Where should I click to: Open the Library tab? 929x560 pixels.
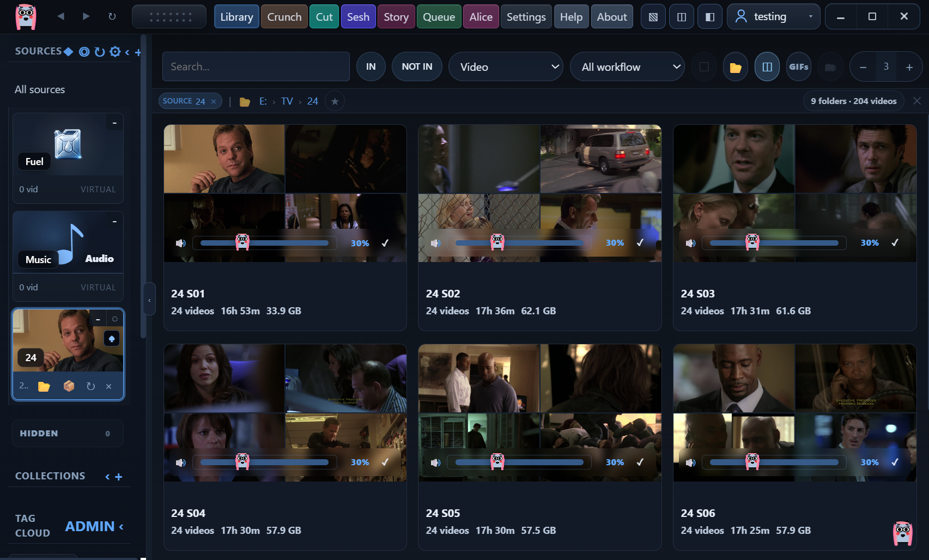click(236, 17)
